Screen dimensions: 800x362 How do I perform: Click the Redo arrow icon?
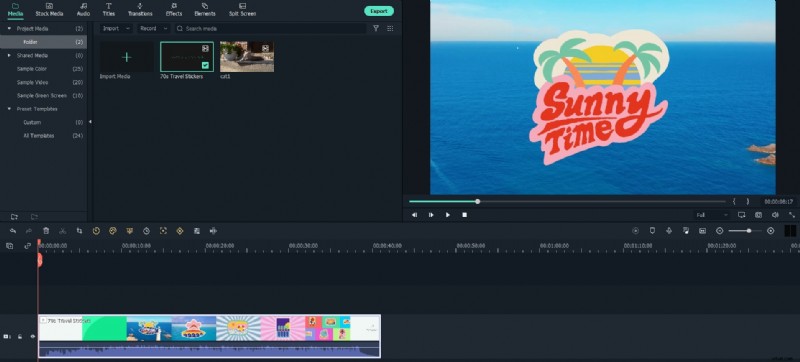coord(29,231)
